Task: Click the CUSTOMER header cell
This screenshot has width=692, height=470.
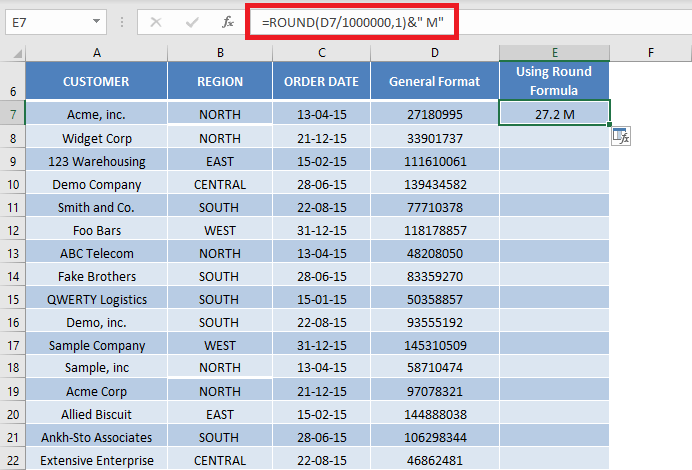Action: click(96, 81)
